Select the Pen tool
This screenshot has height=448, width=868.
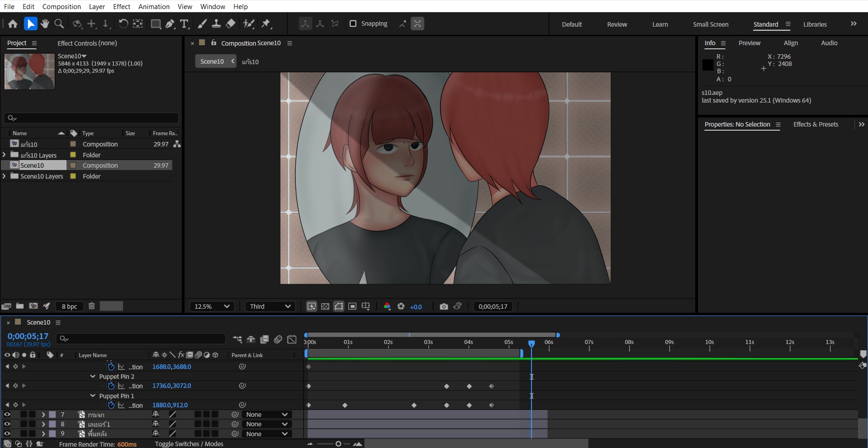[170, 24]
